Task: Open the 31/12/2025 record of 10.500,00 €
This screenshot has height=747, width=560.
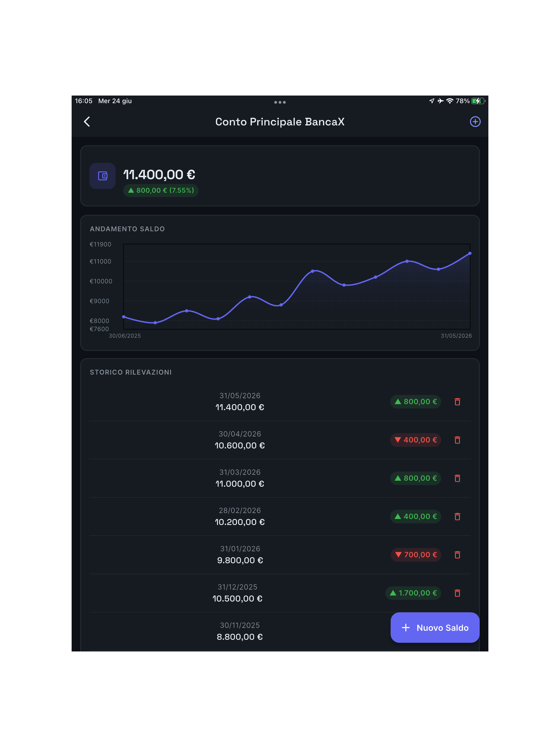Action: coord(280,593)
